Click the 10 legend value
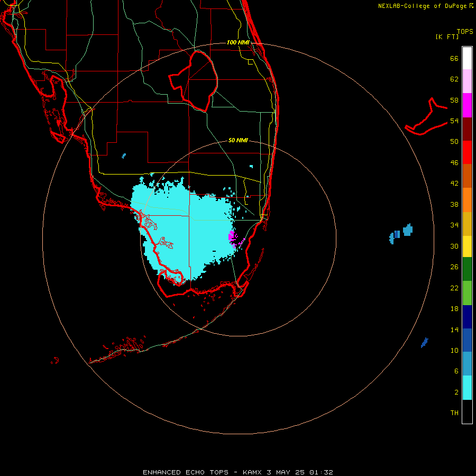476x476 pixels. coord(454,350)
